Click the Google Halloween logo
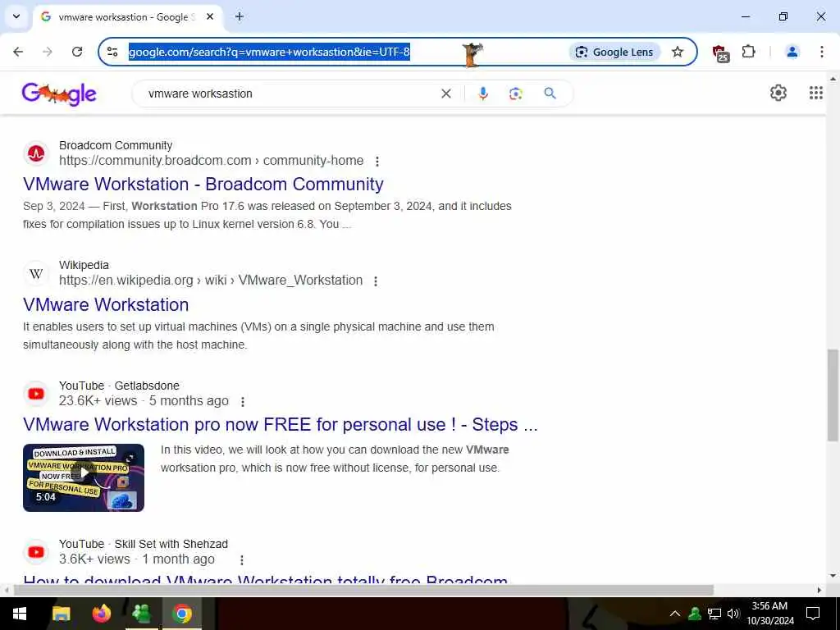Viewport: 840px width, 630px height. tap(59, 94)
